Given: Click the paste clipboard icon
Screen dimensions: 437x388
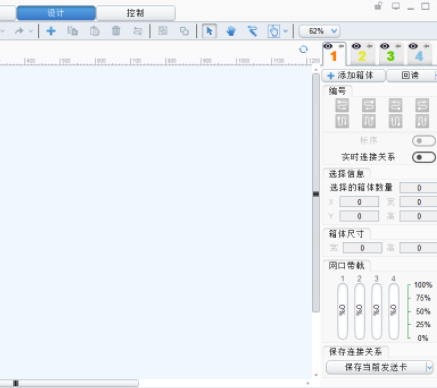Looking at the screenshot, I should pyautogui.click(x=94, y=31).
